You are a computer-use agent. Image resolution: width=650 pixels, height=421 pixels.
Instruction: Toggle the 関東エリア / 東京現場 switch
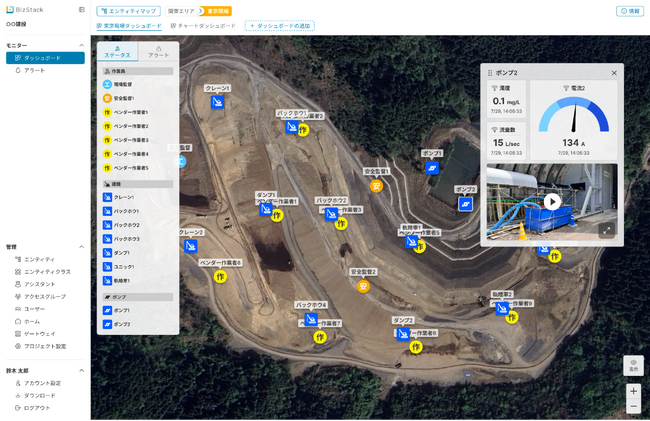(201, 11)
